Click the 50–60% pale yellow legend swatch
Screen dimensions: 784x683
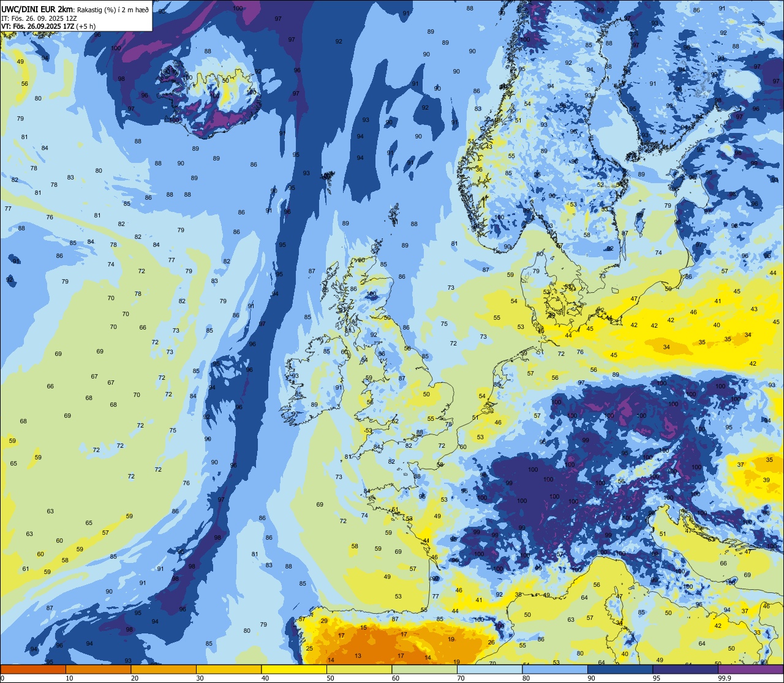(359, 669)
